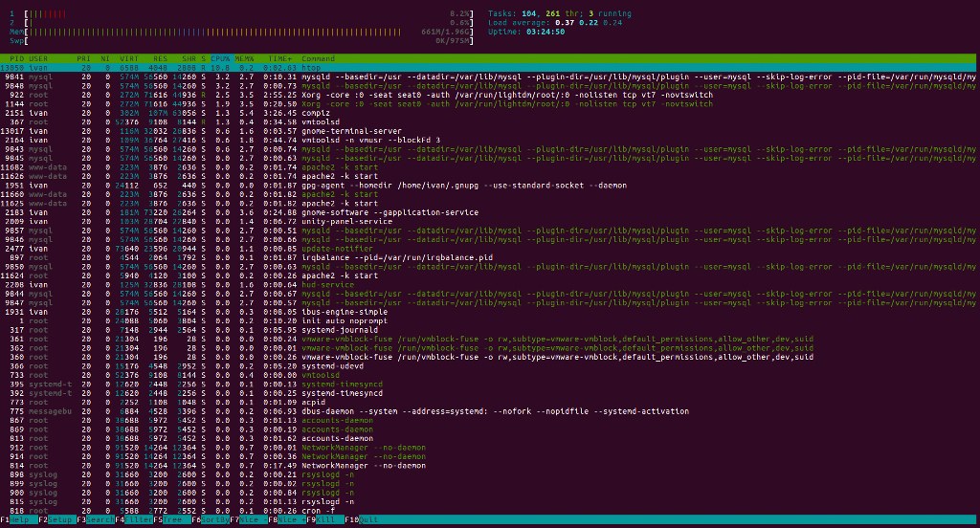This screenshot has height=528, width=980.
Task: Select the cron -f process row
Action: point(490,511)
